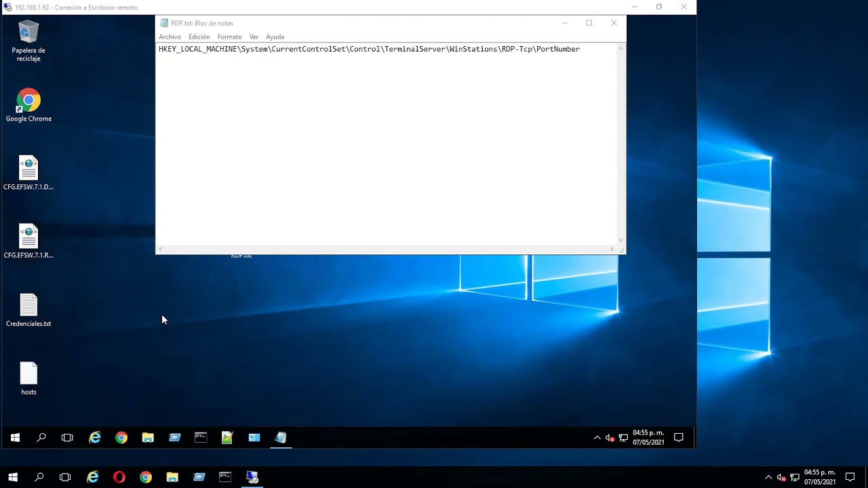Viewport: 868px width, 488px height.
Task: Click network icon in remote session tray
Action: 623,438
